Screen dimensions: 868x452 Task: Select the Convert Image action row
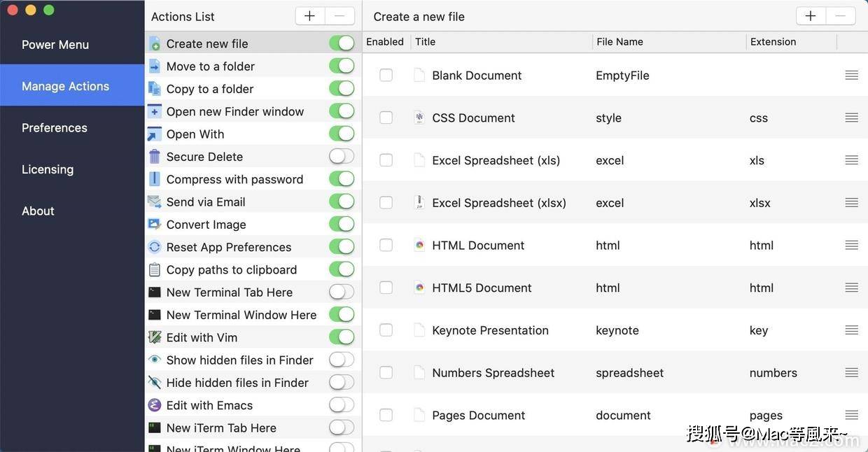pos(253,225)
